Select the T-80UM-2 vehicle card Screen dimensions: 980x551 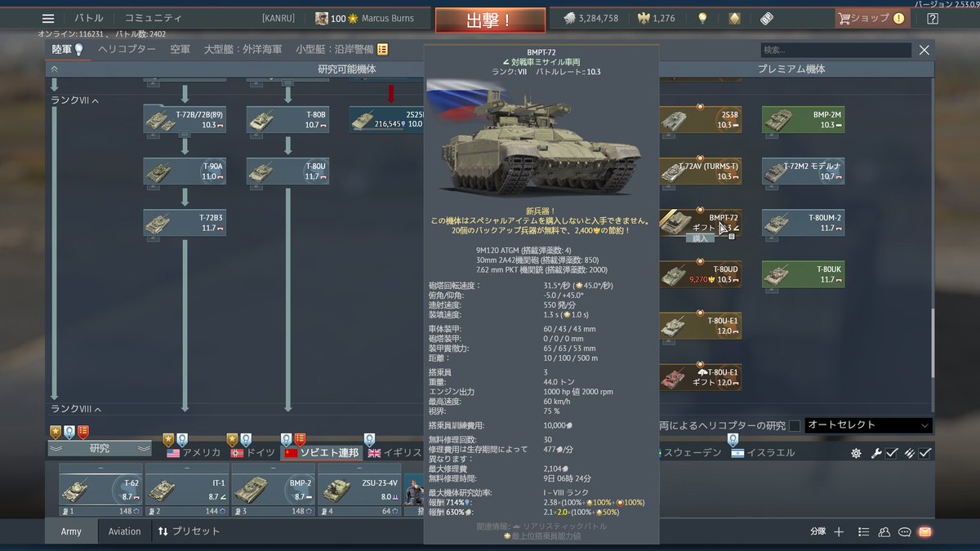pos(804,222)
